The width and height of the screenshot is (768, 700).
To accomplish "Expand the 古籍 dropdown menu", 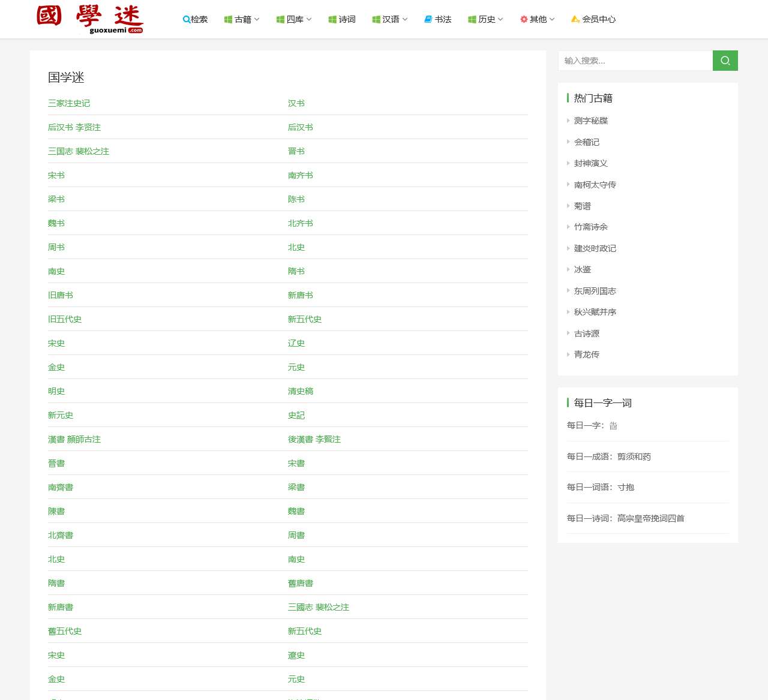I will coord(242,19).
